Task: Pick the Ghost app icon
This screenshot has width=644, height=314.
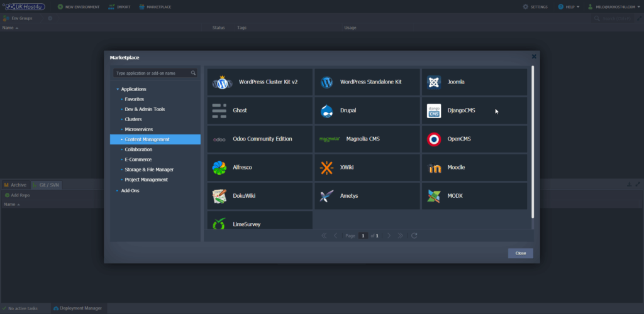Action: 219,111
